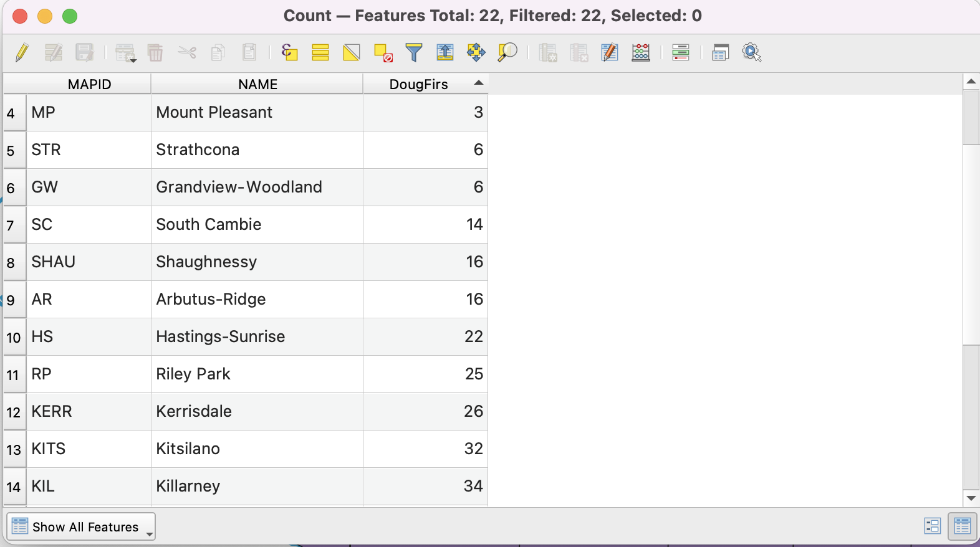Open the Select by Expression tool
Image resolution: width=980 pixels, height=547 pixels.
pyautogui.click(x=289, y=52)
